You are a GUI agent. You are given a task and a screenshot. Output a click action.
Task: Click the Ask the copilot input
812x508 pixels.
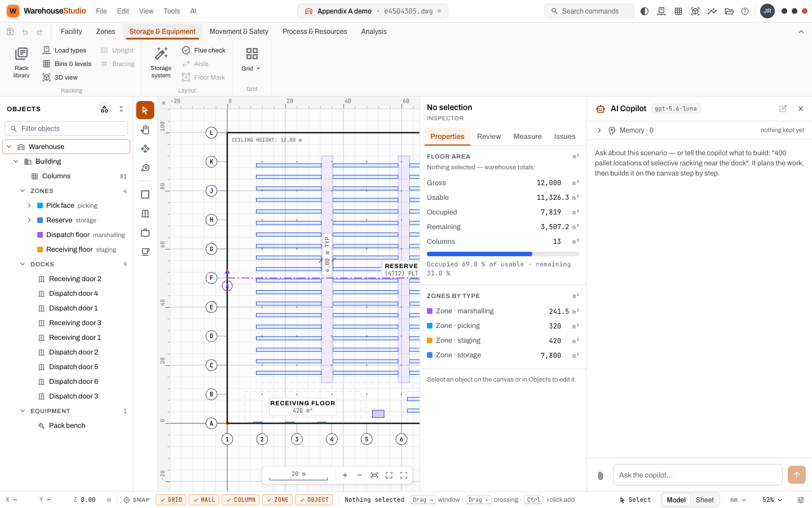pyautogui.click(x=698, y=475)
